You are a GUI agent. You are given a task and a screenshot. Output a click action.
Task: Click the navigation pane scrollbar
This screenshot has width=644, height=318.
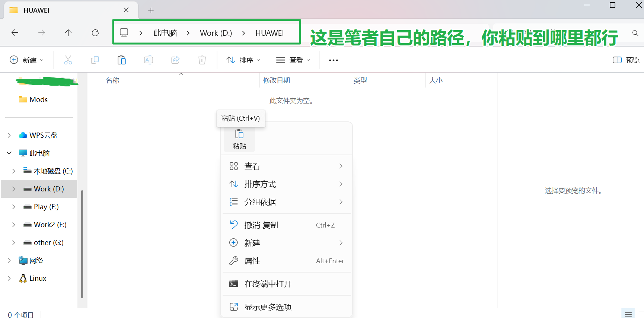click(x=82, y=244)
